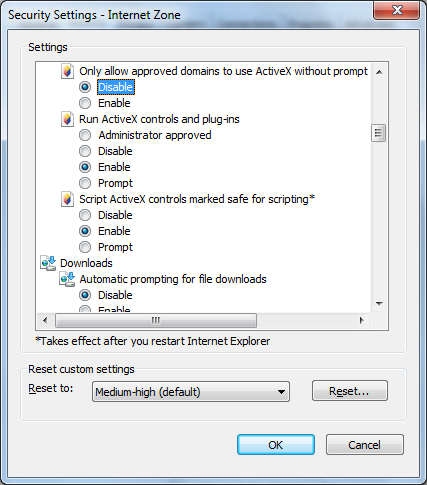Click the Automatic prompting for file downloads icon
This screenshot has width=427, height=485.
(x=67, y=279)
